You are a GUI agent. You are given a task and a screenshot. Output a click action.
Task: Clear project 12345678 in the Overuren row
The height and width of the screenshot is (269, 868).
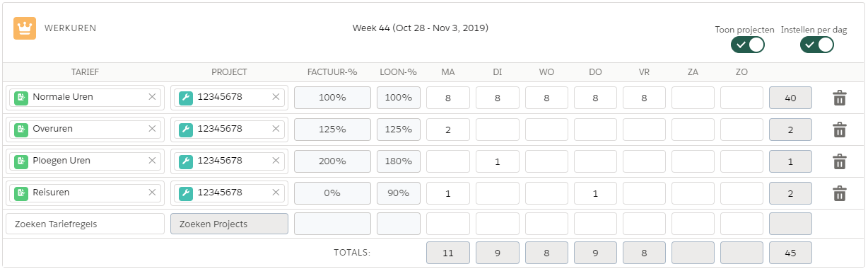(276, 130)
